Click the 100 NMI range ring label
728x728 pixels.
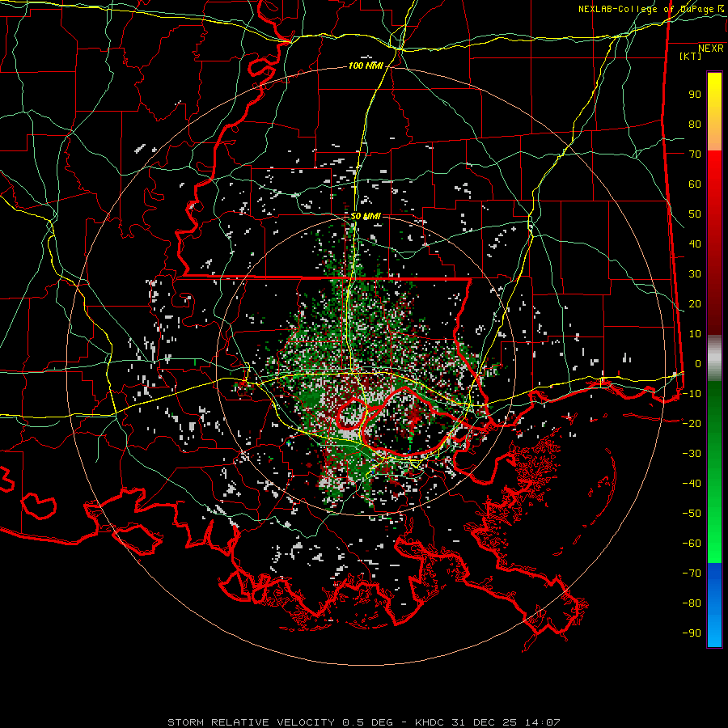[x=366, y=66]
